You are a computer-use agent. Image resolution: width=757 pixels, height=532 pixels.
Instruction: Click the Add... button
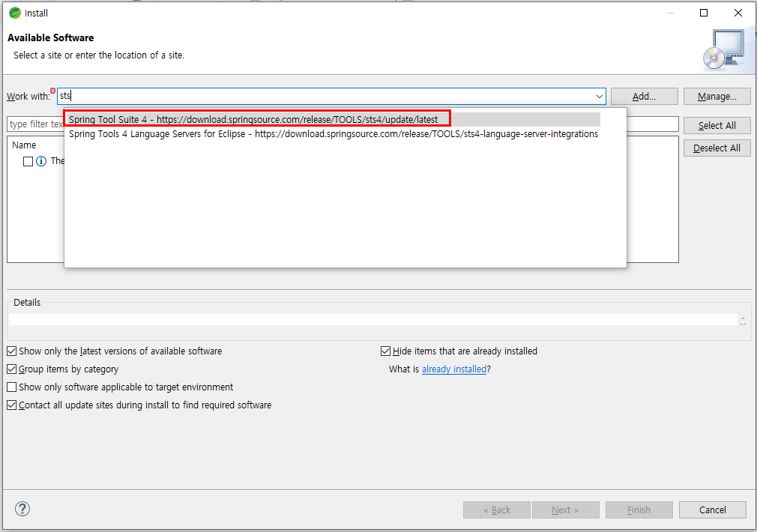(x=644, y=96)
